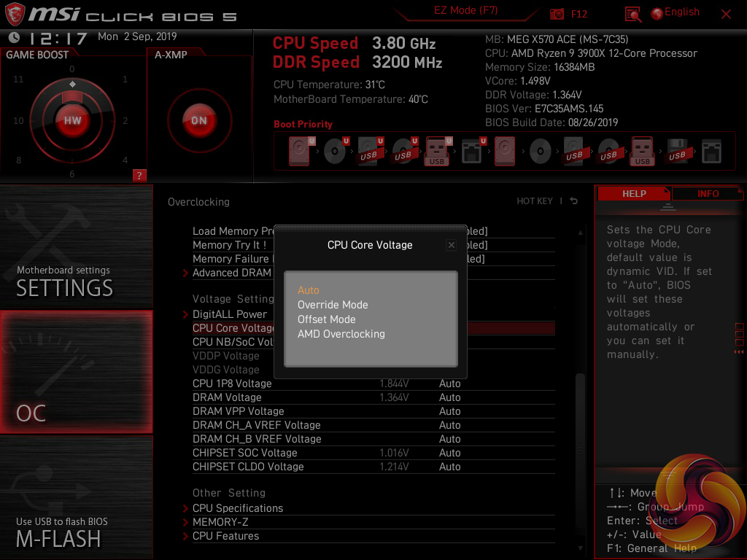
Task: Click the back arrow next to HOT KEY
Action: click(x=574, y=201)
